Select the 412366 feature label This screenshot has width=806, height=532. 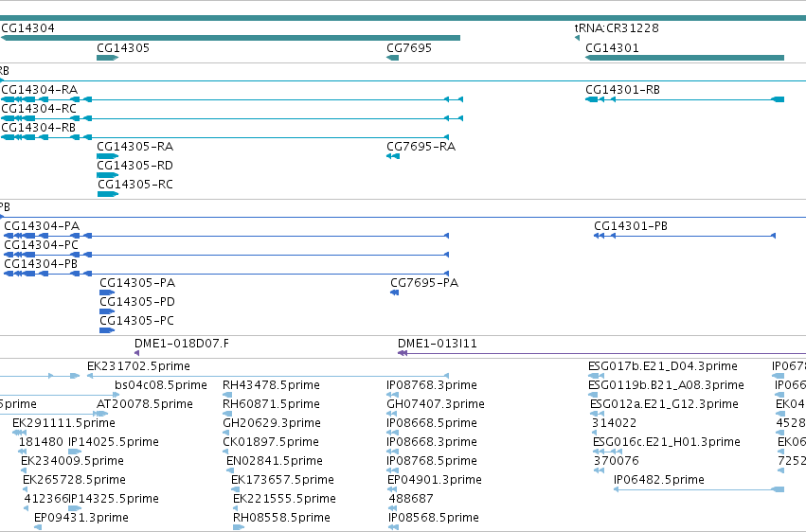pos(46,499)
